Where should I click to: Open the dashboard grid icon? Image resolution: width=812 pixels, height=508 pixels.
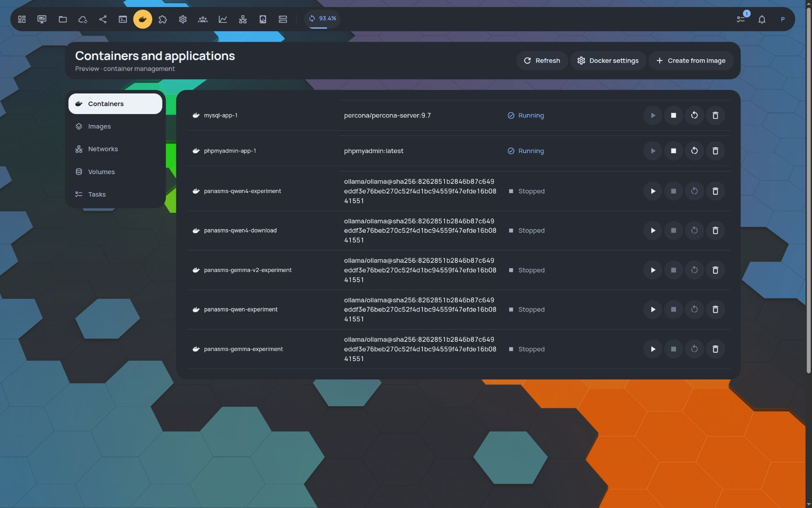click(x=22, y=19)
